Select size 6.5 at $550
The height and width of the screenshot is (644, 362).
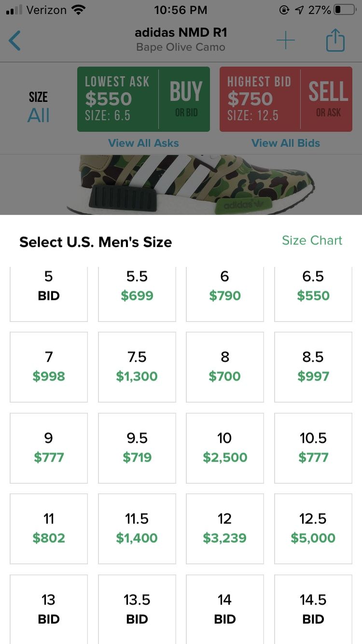(x=313, y=294)
